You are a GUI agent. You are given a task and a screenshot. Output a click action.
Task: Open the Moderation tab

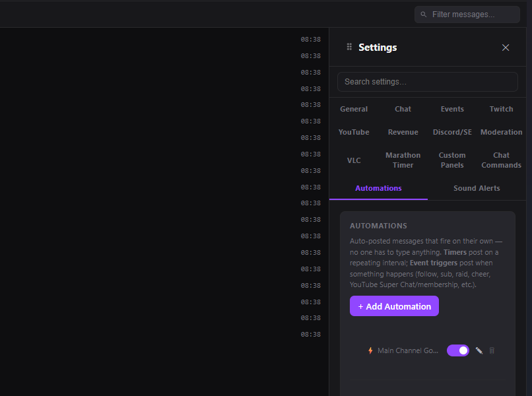[501, 132]
